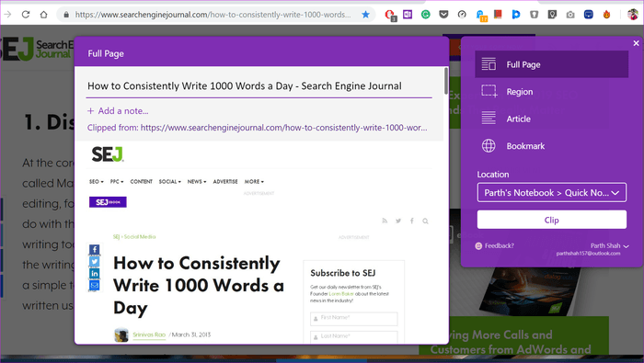Viewport: 644px width, 363px height.
Task: Click the Last Name field
Action: pos(353,336)
